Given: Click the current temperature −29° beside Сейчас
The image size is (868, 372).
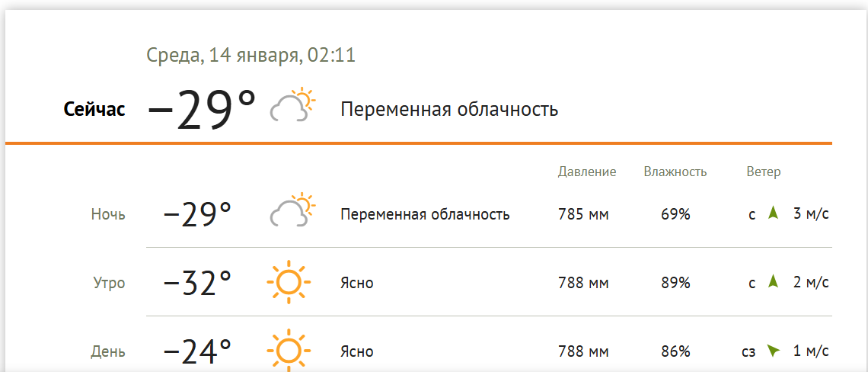Looking at the screenshot, I should [202, 111].
